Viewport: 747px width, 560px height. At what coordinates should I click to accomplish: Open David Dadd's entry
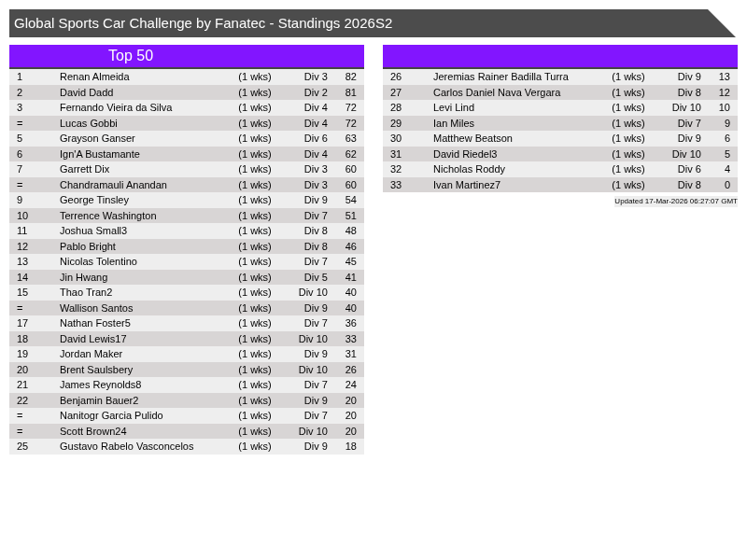pos(86,92)
